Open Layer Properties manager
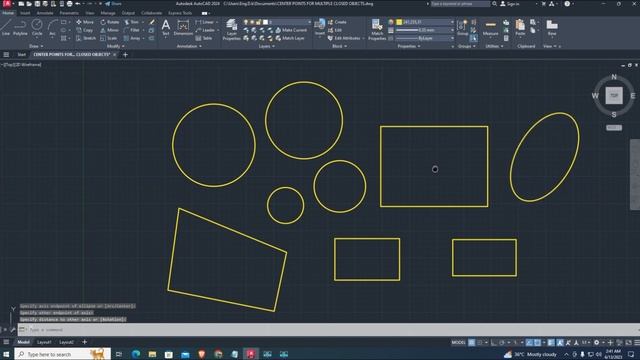This screenshot has width=640, height=360. [x=231, y=30]
